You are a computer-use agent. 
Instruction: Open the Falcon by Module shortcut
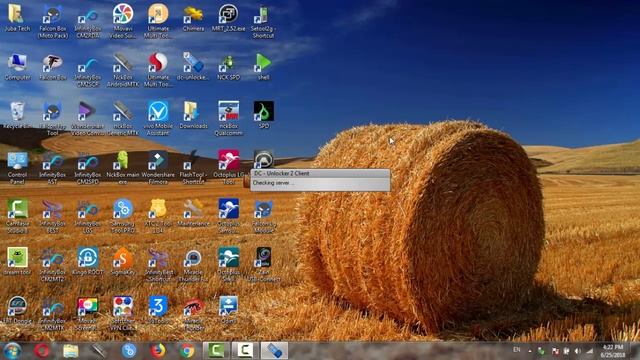coord(263,216)
